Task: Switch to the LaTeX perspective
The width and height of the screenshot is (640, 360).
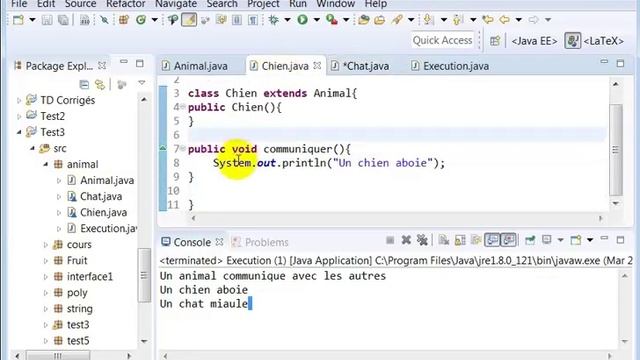Action: [603, 41]
